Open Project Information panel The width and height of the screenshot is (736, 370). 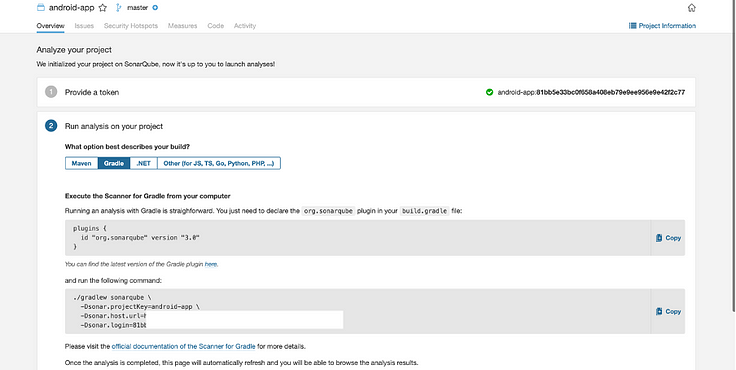662,26
